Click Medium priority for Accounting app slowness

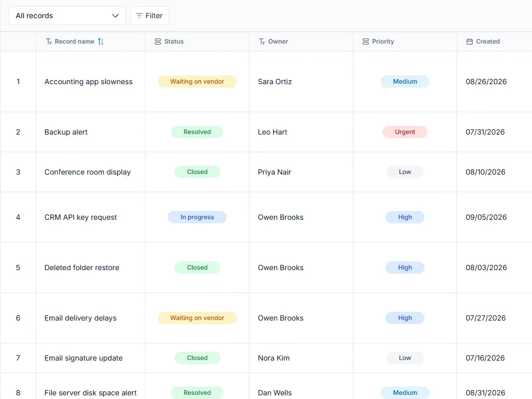pos(405,82)
